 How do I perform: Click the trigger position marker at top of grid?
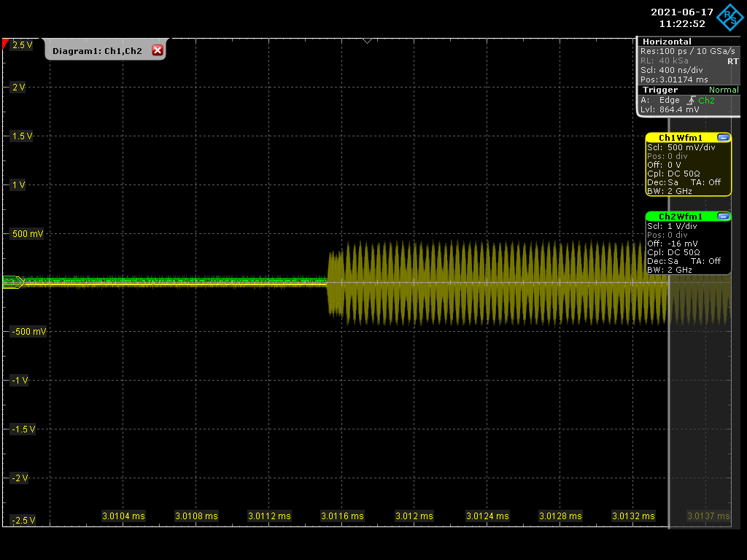(x=367, y=40)
